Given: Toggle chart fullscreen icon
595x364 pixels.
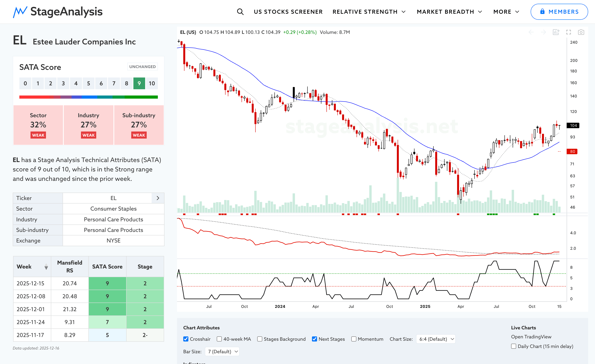Looking at the screenshot, I should (568, 32).
